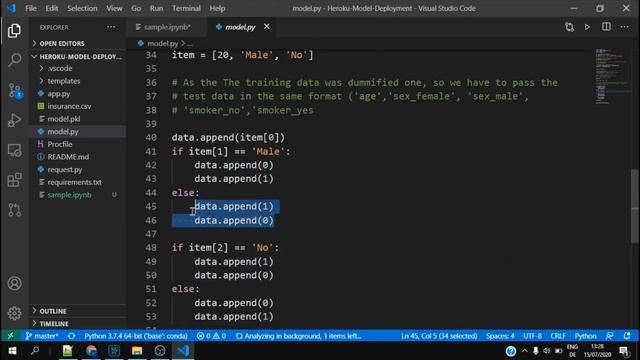This screenshot has width=640, height=360.
Task: Open the Explorer view in activity bar
Action: point(14,31)
